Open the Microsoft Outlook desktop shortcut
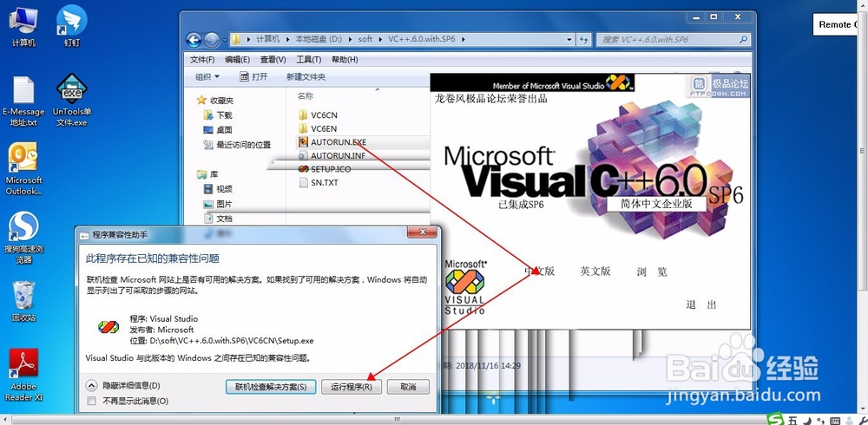The width and height of the screenshot is (868, 425). (x=23, y=169)
